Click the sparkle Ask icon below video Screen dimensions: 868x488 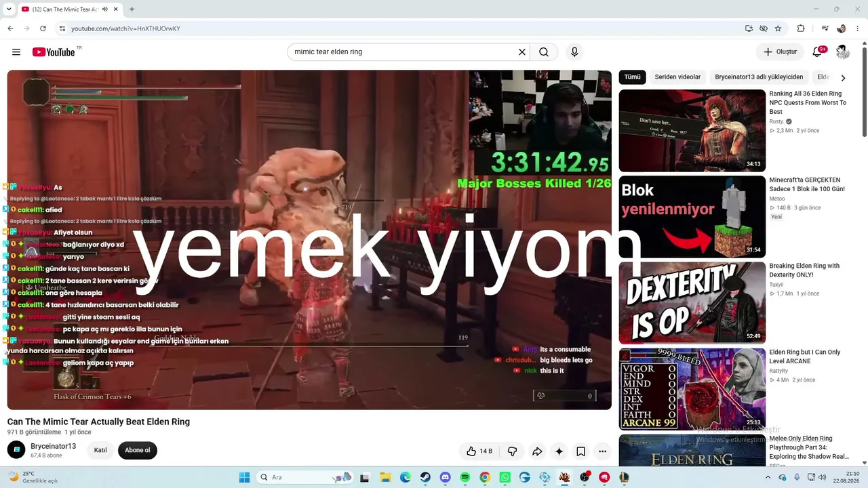click(559, 451)
